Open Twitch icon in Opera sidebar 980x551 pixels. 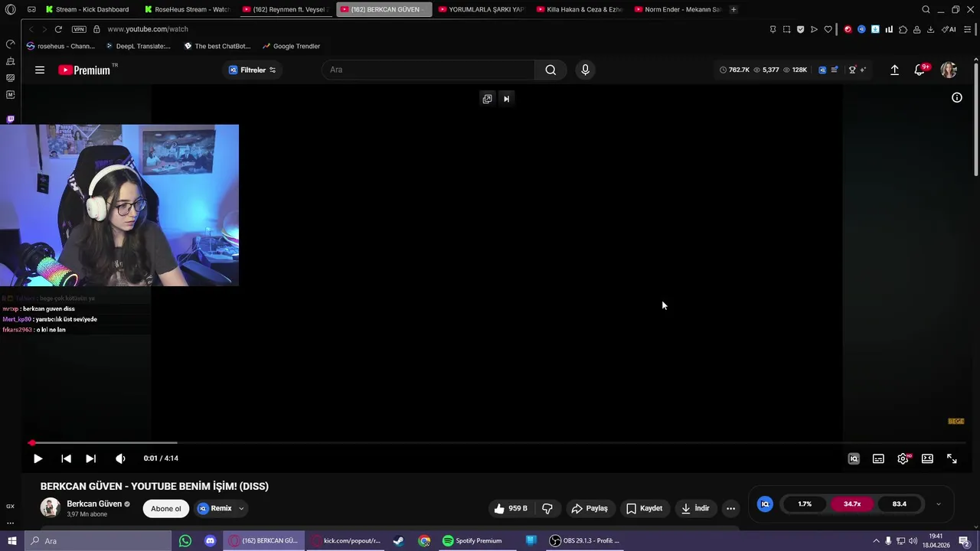tap(10, 119)
